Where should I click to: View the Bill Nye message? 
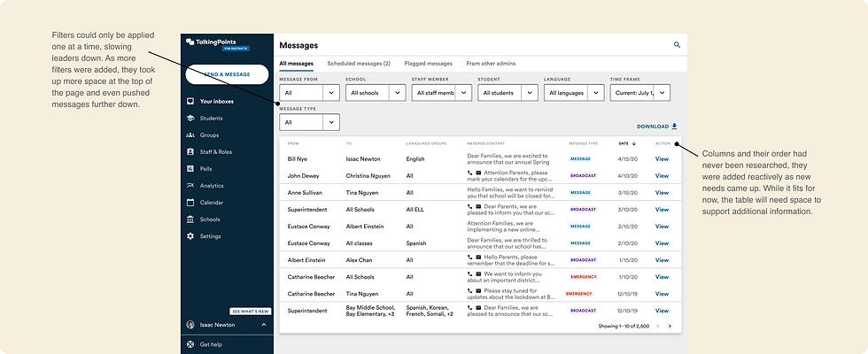pos(663,158)
